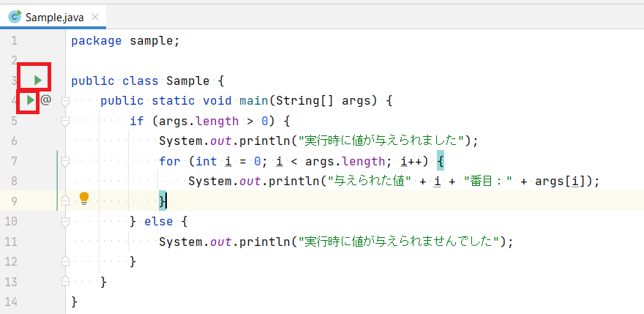Click the 'for' keyword on line 7
Image resolution: width=644 pixels, height=314 pixels.
click(x=170, y=161)
